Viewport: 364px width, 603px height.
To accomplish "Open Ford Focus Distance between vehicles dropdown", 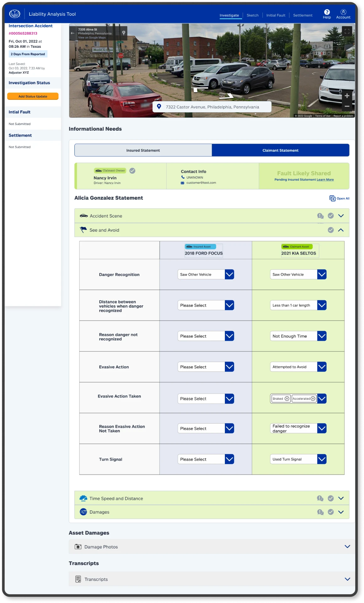I will pos(206,305).
